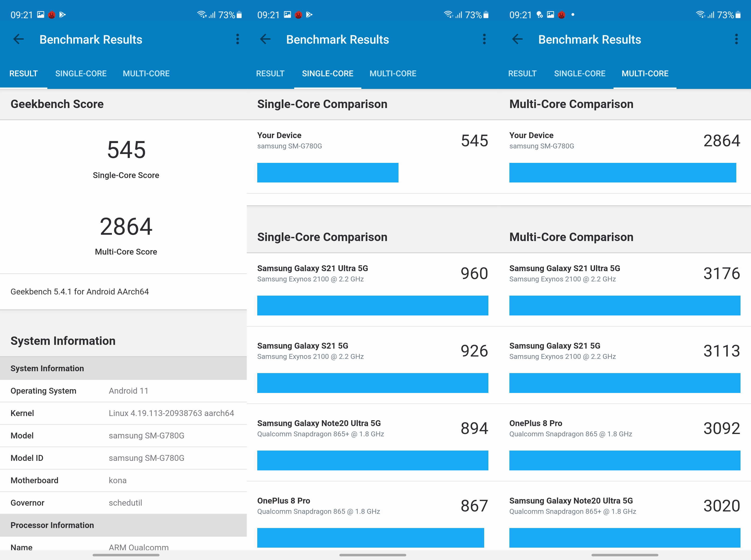The image size is (751, 560).
Task: Tap the picture notification icon in the left status bar
Action: (41, 14)
